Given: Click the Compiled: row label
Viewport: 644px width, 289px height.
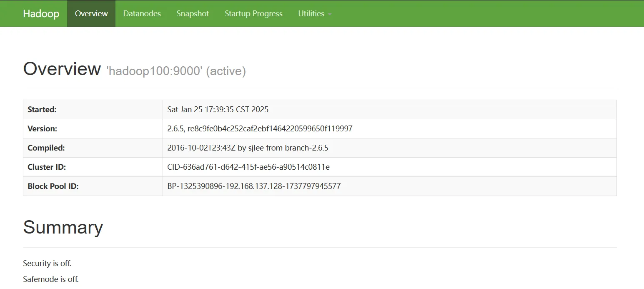Looking at the screenshot, I should tap(46, 148).
